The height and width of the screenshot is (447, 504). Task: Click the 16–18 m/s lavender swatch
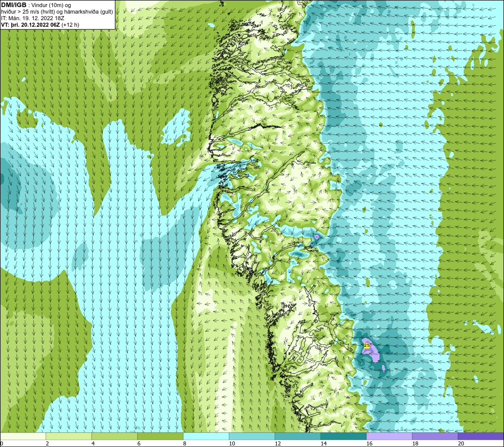coord(389,436)
